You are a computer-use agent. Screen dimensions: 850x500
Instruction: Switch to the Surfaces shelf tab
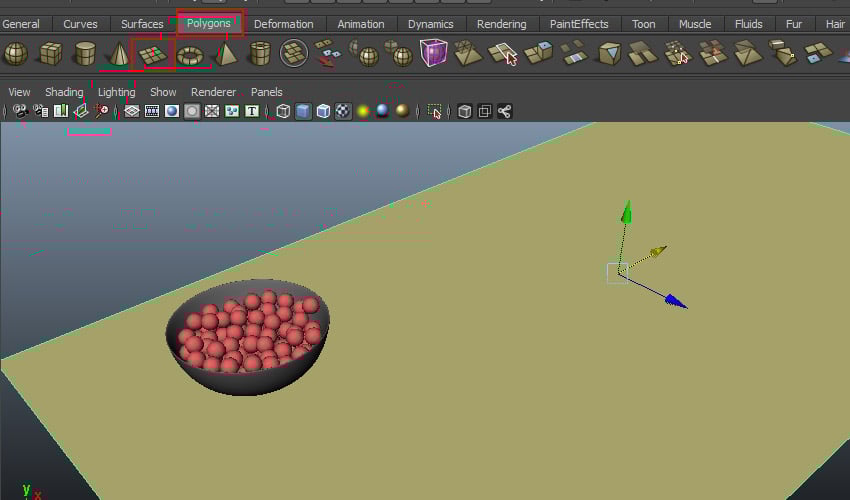tap(142, 24)
